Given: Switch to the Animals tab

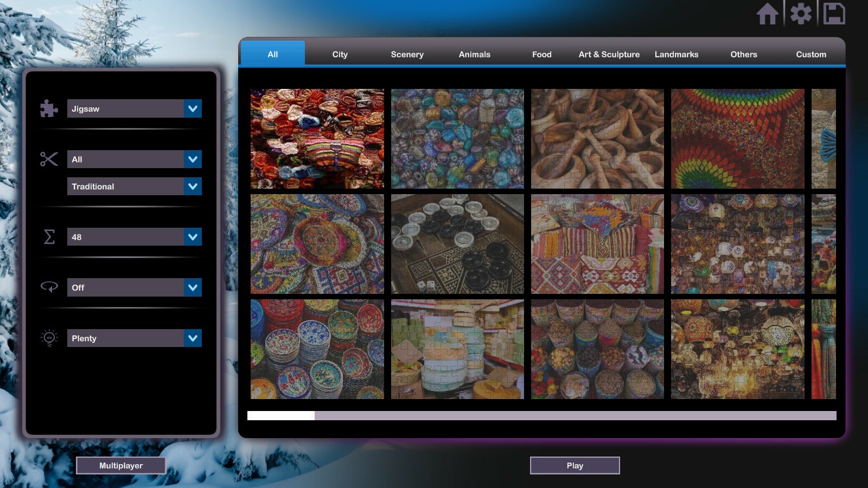Looking at the screenshot, I should [474, 54].
